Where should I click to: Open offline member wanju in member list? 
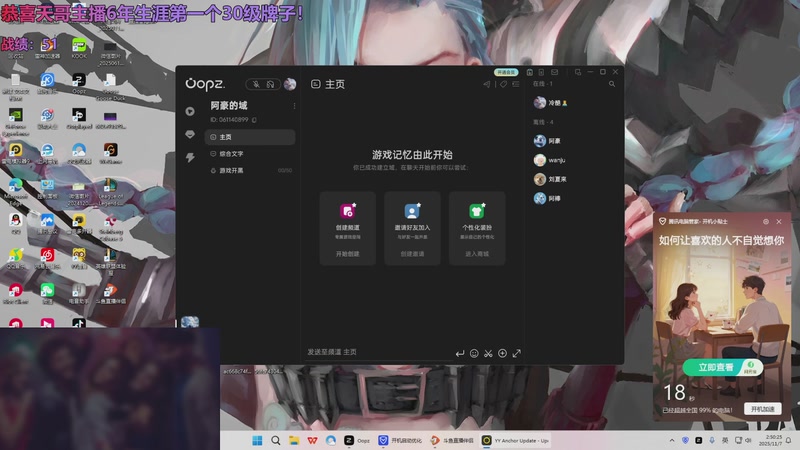click(x=549, y=160)
